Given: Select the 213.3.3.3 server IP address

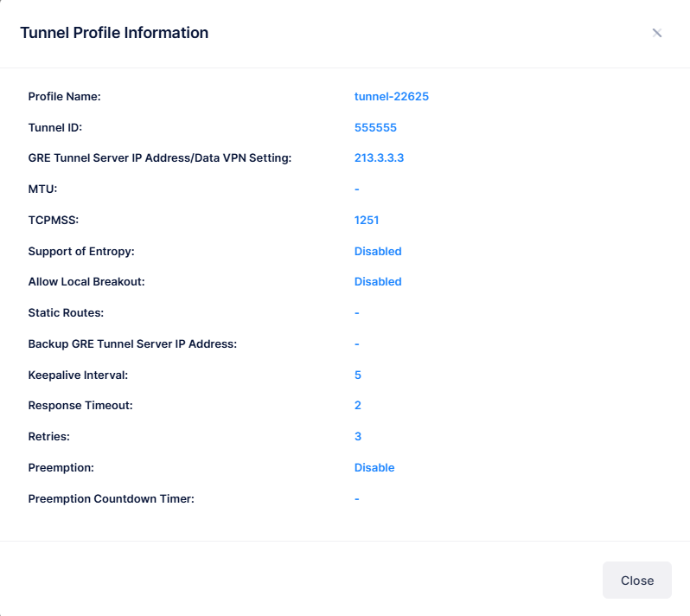Looking at the screenshot, I should 379,158.
